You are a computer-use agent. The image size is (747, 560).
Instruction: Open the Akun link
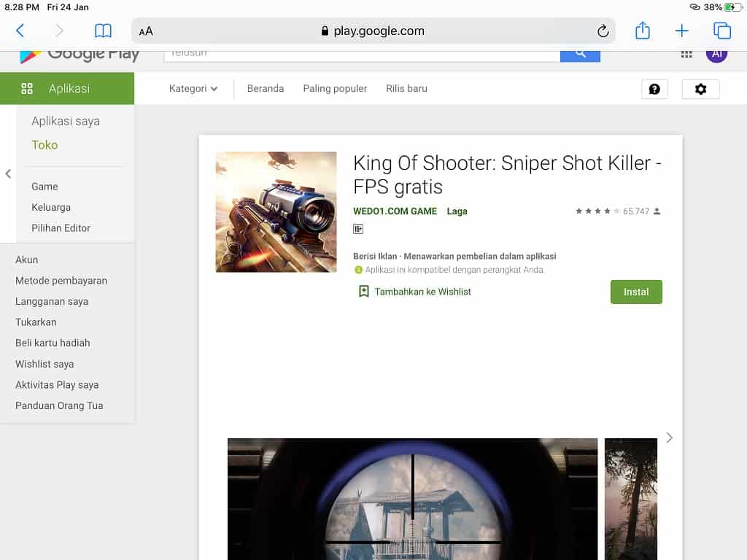point(27,260)
